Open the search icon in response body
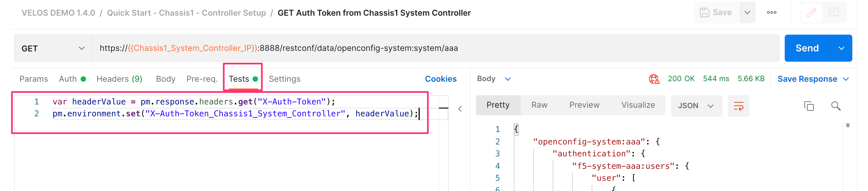Image resolution: width=868 pixels, height=191 pixels. (836, 106)
